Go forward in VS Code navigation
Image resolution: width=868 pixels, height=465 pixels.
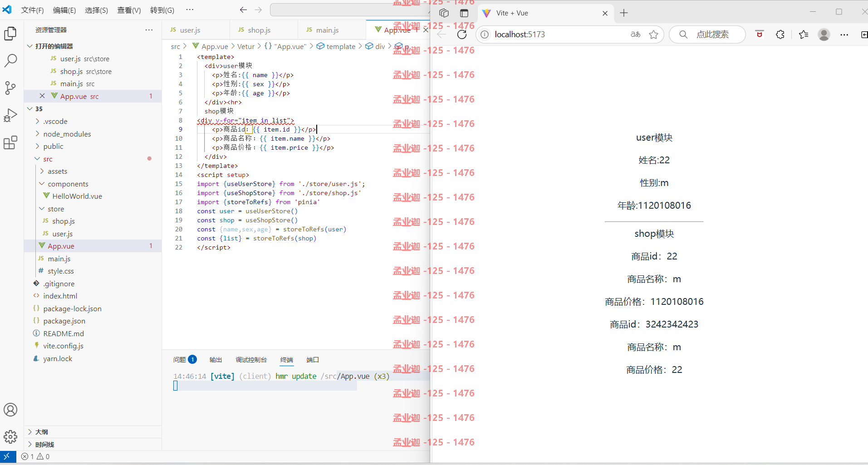[259, 10]
